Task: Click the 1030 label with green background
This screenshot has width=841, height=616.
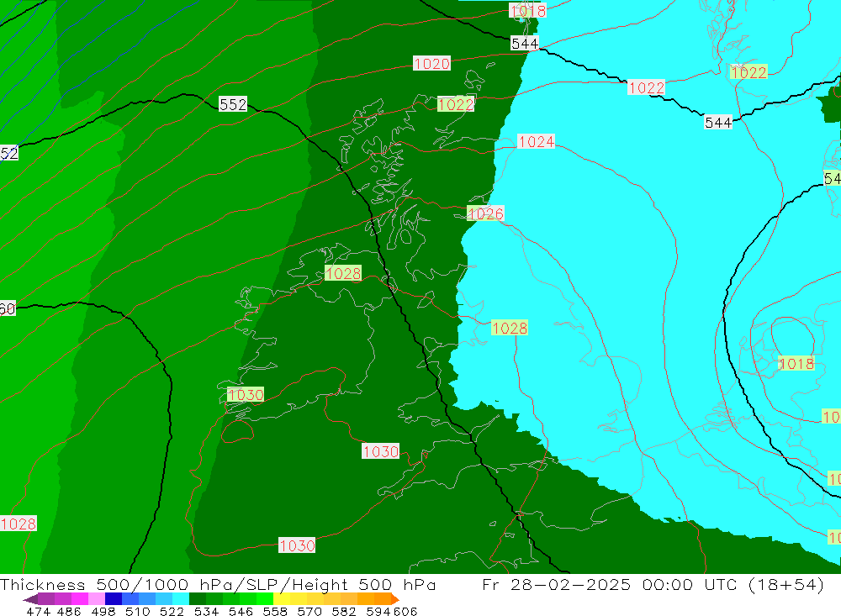Action: 246,395
